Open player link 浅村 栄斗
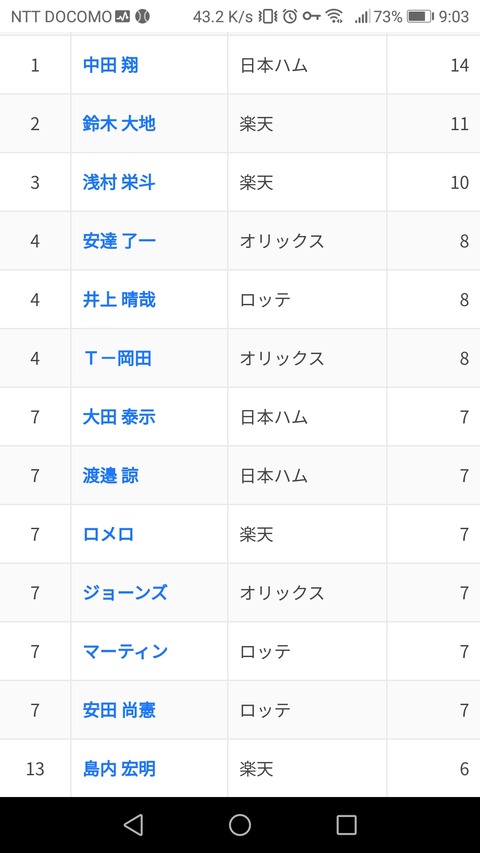480x853 pixels. click(x=119, y=182)
